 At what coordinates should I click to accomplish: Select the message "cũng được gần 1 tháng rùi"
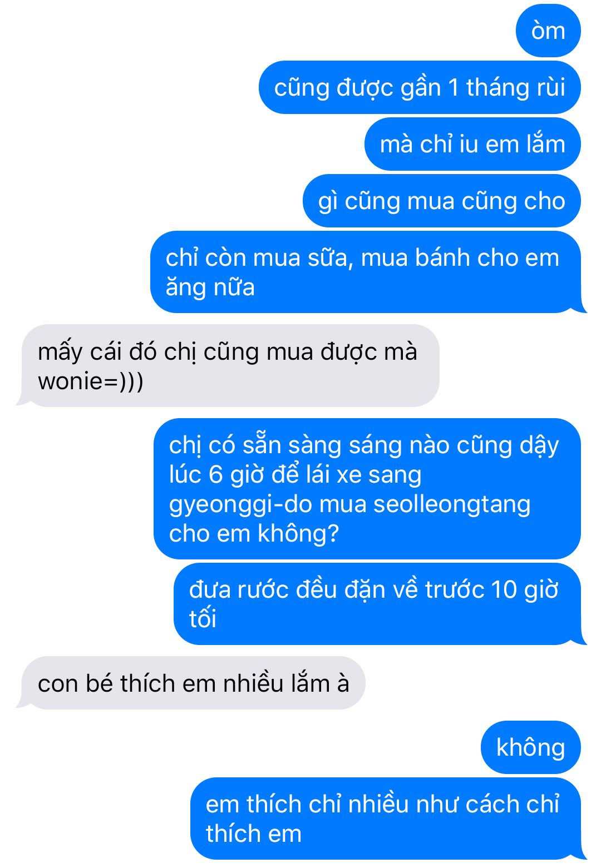420,87
